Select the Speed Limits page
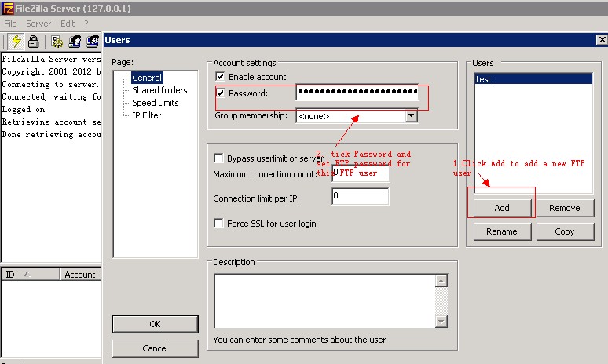 (x=155, y=103)
